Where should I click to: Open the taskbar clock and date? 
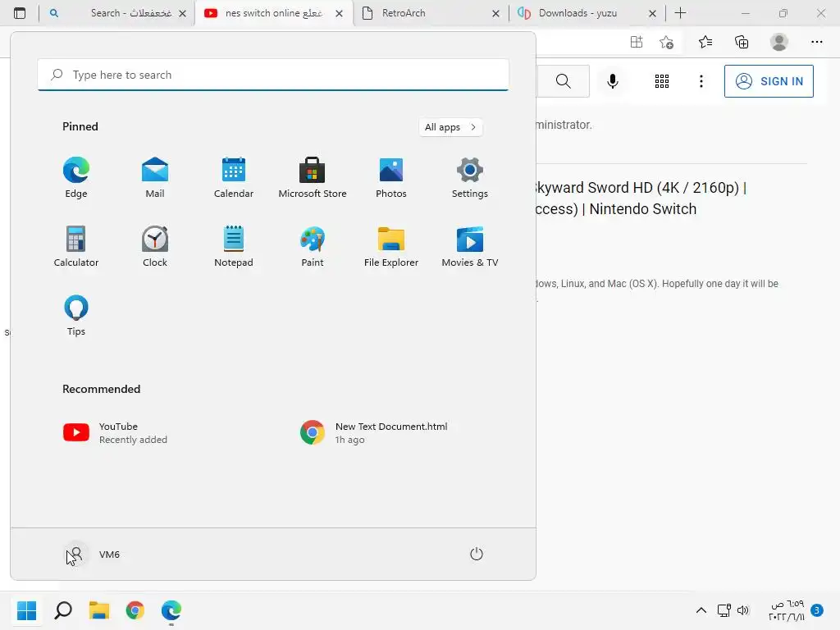pyautogui.click(x=787, y=610)
